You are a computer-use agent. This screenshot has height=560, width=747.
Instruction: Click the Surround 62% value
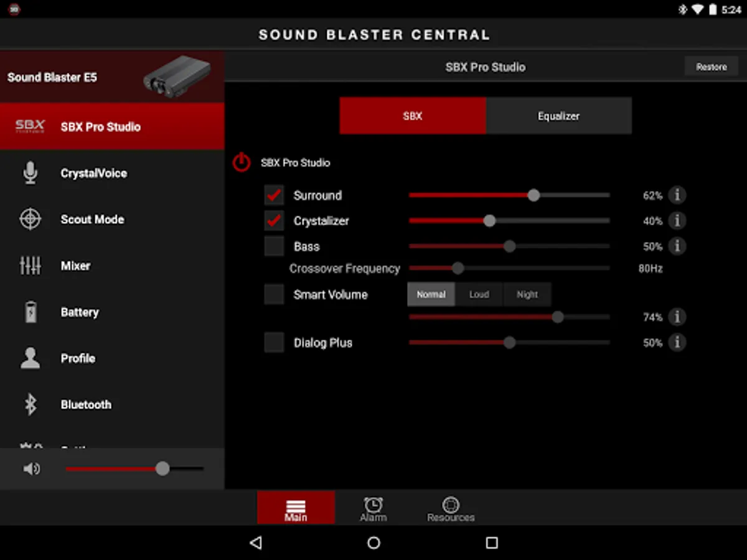coord(652,195)
